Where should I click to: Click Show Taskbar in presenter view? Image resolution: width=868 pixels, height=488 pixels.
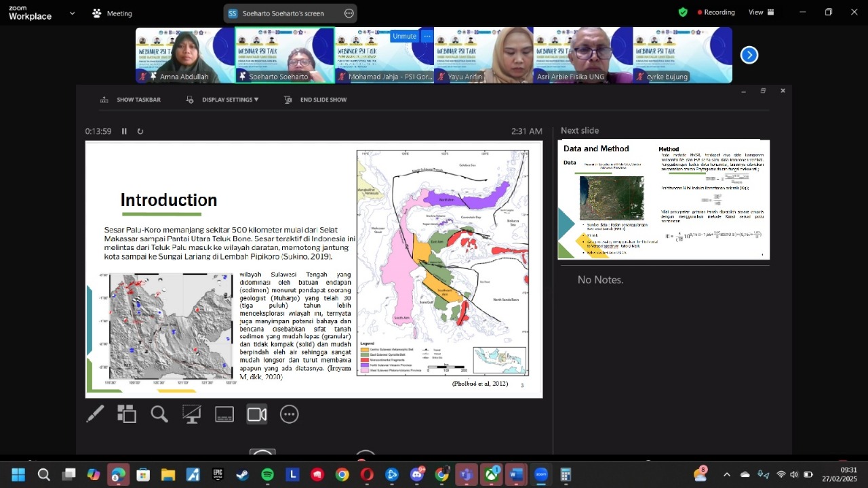click(x=131, y=100)
